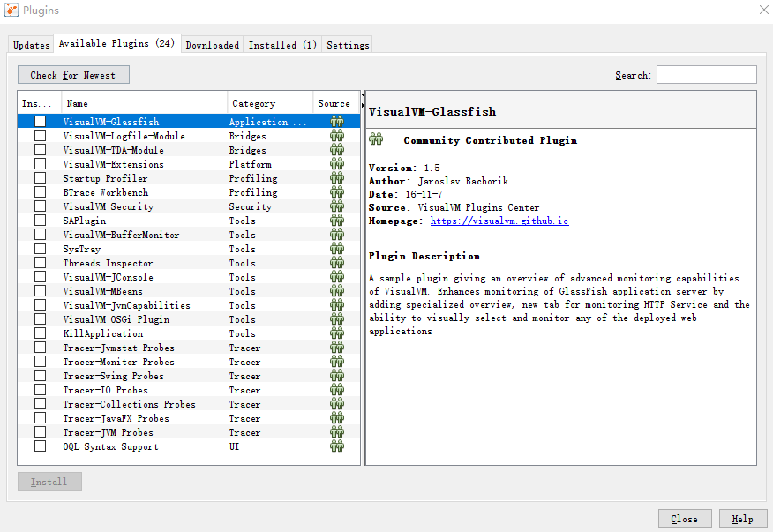Click the source icon in the Tracer-Jvmstat Probes row
Viewport: 773px width, 532px height.
[337, 348]
